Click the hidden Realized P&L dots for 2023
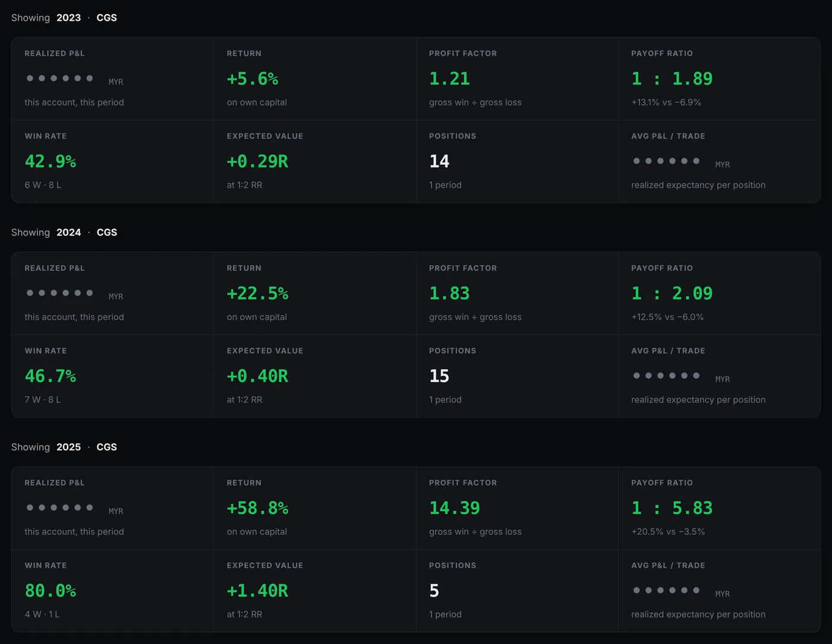This screenshot has height=644, width=832. (x=59, y=78)
